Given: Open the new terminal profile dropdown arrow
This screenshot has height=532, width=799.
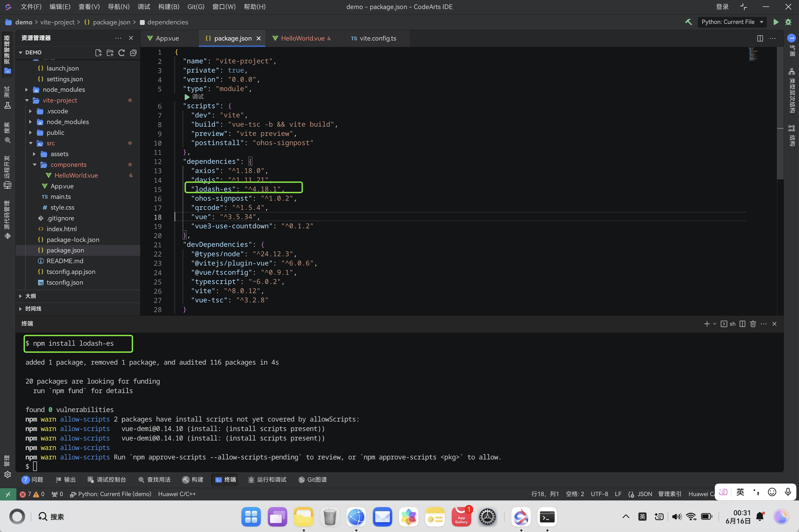Looking at the screenshot, I should pyautogui.click(x=714, y=324).
